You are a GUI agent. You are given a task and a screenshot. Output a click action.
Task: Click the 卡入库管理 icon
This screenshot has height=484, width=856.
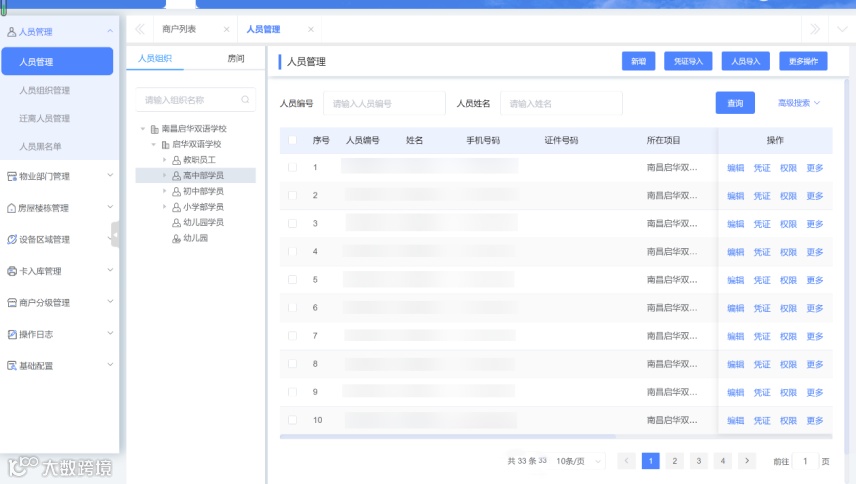click(x=11, y=271)
